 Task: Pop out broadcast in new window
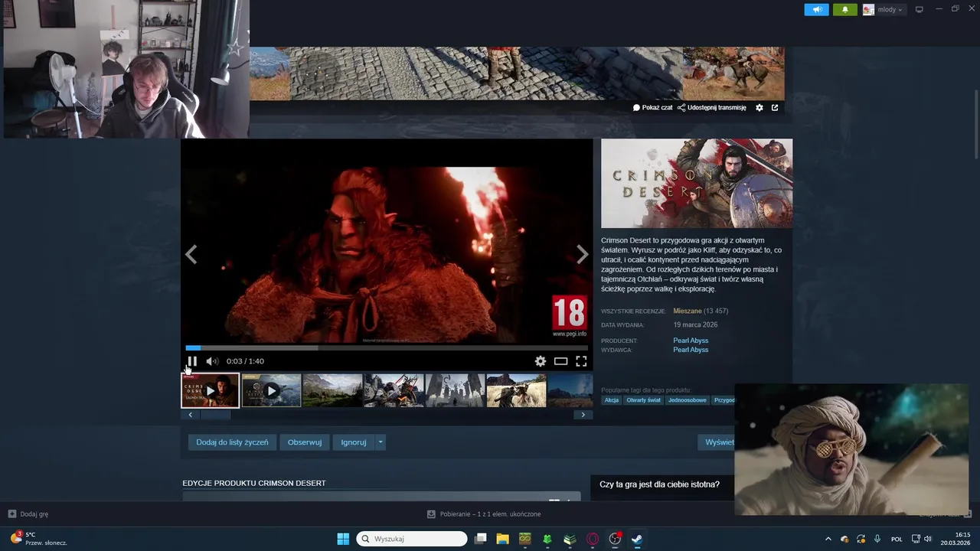[x=775, y=108]
